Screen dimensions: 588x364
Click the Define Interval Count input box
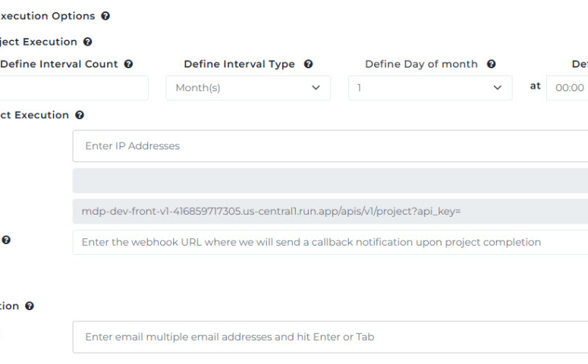pyautogui.click(x=74, y=88)
